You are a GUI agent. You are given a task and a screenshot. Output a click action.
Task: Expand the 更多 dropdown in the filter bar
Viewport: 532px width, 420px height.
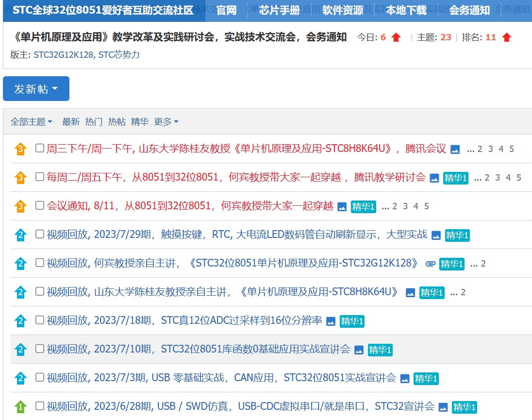pyautogui.click(x=166, y=121)
